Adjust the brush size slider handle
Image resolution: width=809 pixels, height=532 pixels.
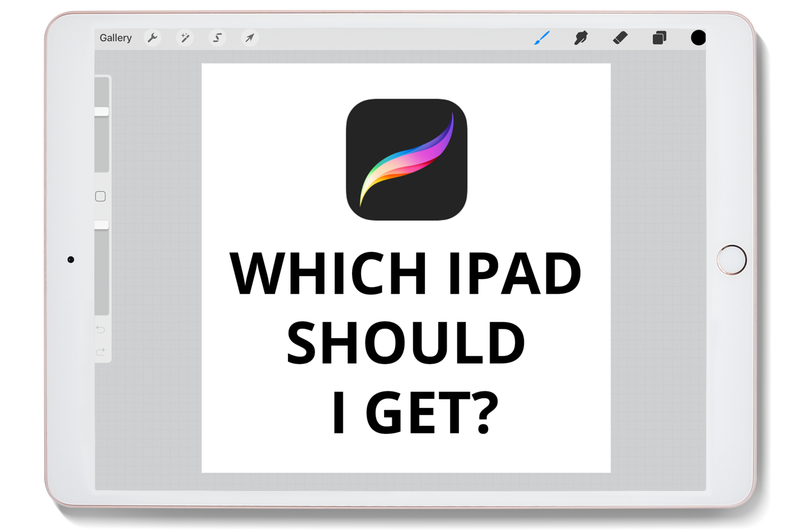pyautogui.click(x=101, y=112)
